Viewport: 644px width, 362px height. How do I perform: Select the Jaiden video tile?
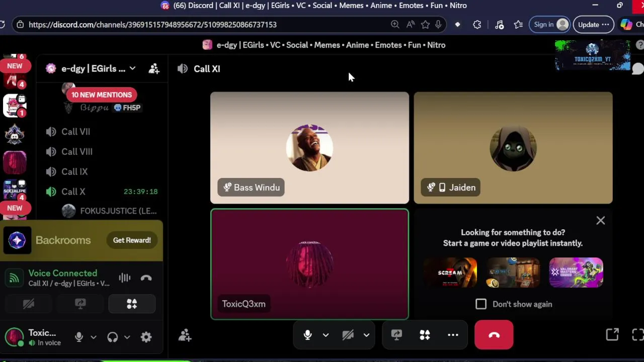tap(513, 148)
